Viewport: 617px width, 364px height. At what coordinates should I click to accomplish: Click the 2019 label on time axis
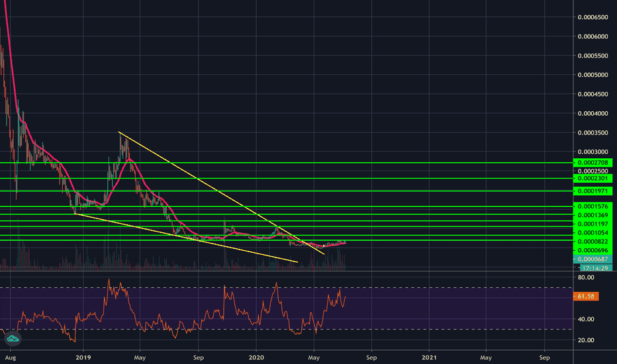pos(83,357)
